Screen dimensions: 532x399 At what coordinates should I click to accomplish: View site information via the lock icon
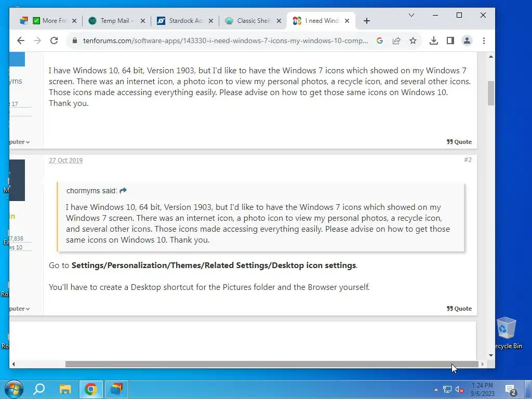coord(75,41)
